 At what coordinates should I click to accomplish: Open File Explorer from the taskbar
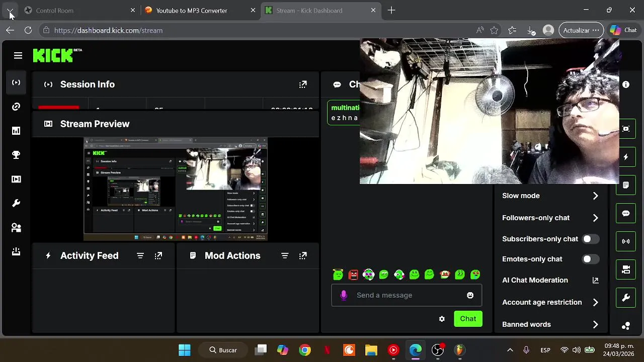371,350
